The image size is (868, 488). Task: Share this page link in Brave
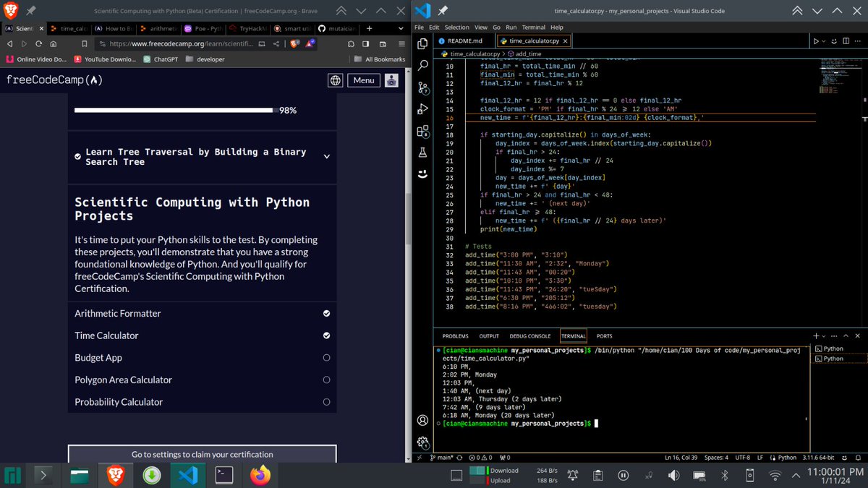point(277,44)
